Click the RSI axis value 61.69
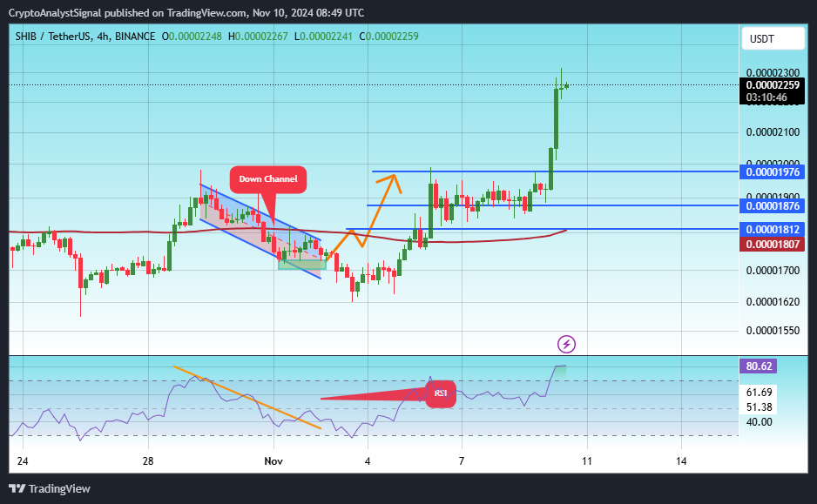Viewport: 817px width, 504px height. (759, 392)
